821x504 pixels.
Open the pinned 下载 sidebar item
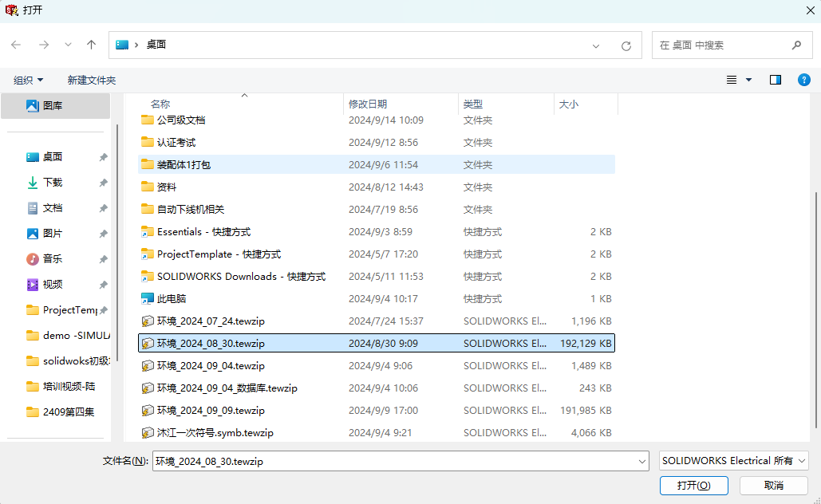[x=50, y=182]
